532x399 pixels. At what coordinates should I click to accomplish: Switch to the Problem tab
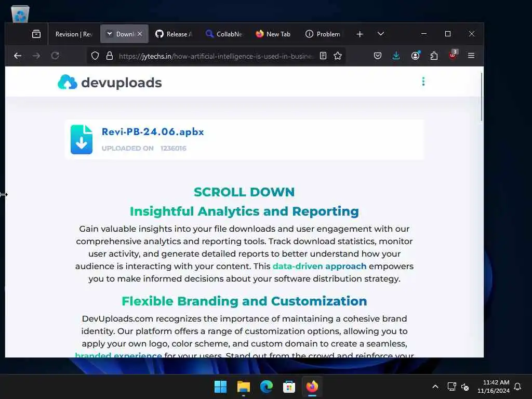click(323, 34)
